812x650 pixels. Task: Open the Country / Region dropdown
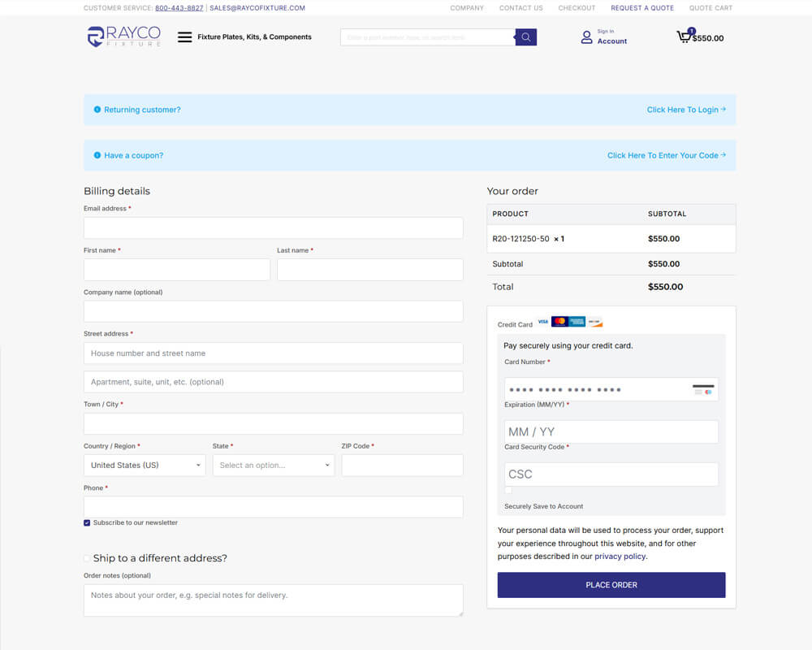click(145, 466)
